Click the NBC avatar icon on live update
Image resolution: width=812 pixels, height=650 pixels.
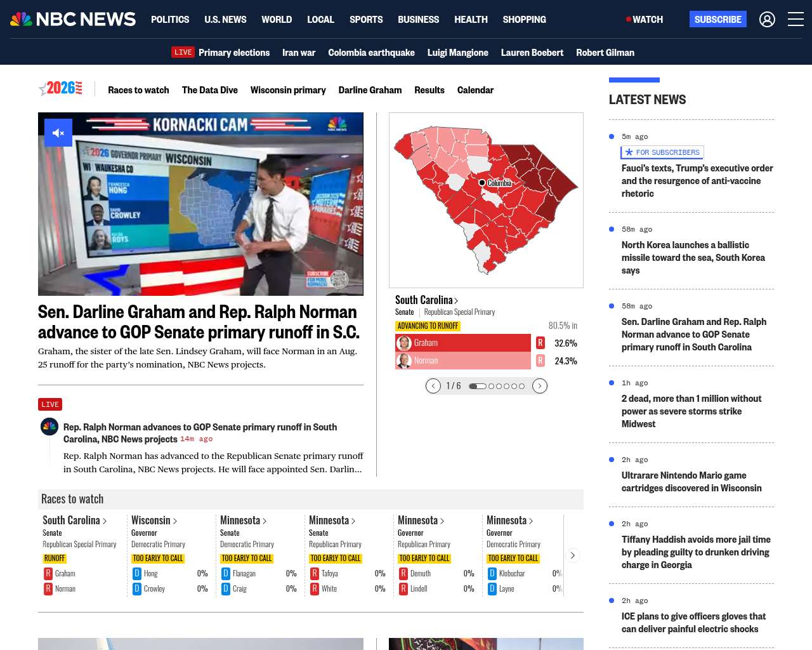click(49, 427)
